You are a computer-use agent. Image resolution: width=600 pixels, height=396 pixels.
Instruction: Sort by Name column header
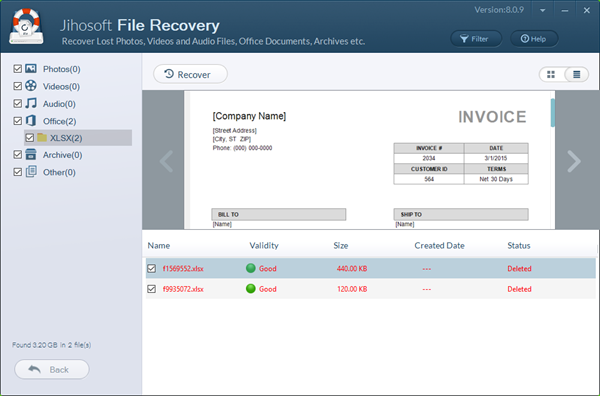pyautogui.click(x=159, y=246)
